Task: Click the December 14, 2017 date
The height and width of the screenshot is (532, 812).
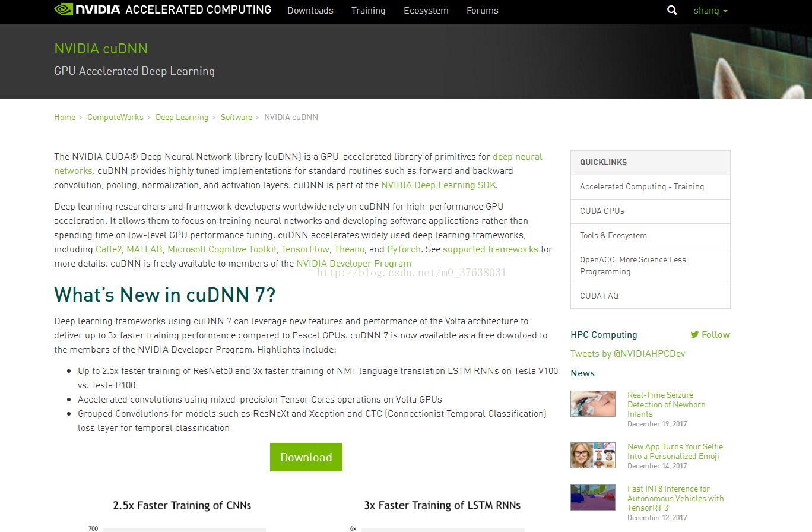Action: tap(657, 466)
